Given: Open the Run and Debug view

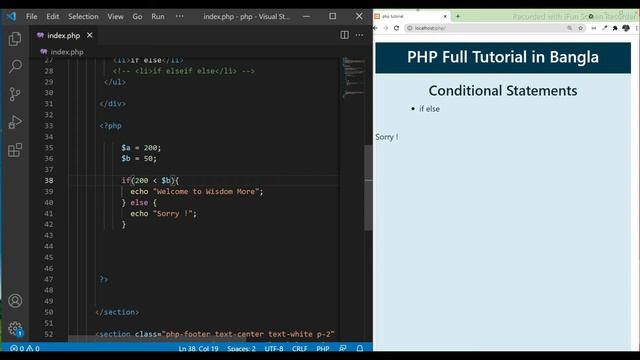Looking at the screenshot, I should tap(15, 122).
